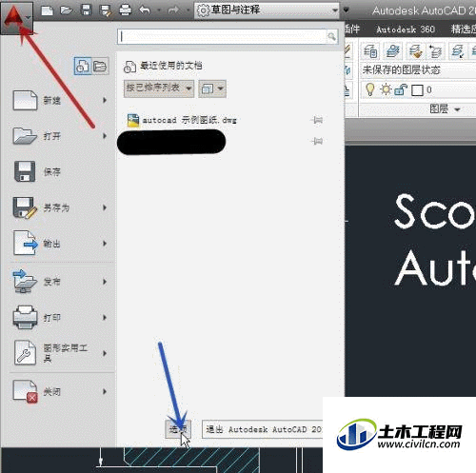Expand the 另存为 submenu arrow
Image resolution: width=476 pixels, height=473 pixels.
(105, 207)
